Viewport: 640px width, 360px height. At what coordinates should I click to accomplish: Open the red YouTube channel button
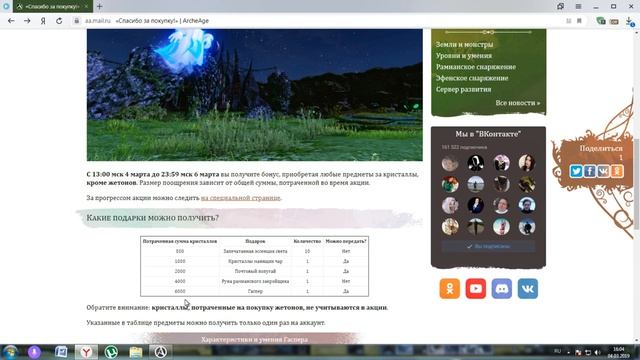coord(476,289)
